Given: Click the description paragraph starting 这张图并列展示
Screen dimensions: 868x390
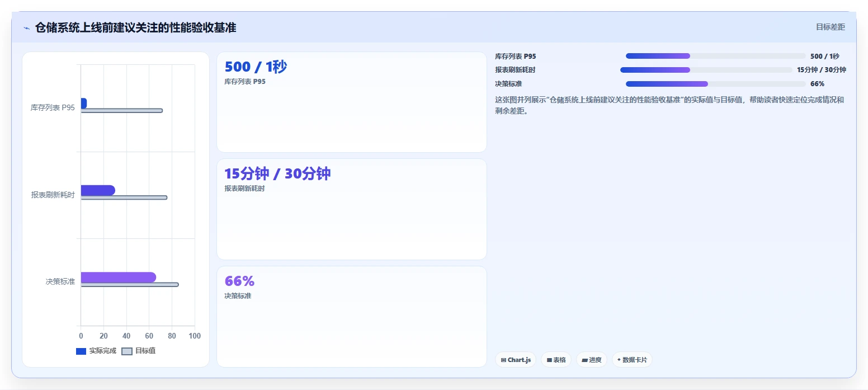Looking at the screenshot, I should coord(669,105).
